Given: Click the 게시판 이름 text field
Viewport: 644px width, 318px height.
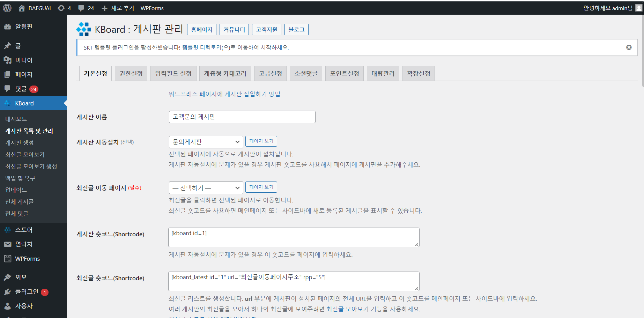Looking at the screenshot, I should (x=242, y=117).
